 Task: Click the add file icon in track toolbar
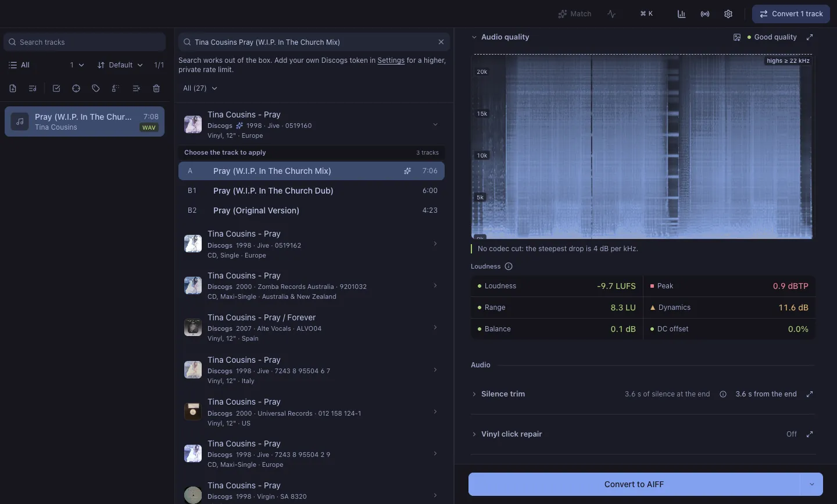pos(13,88)
